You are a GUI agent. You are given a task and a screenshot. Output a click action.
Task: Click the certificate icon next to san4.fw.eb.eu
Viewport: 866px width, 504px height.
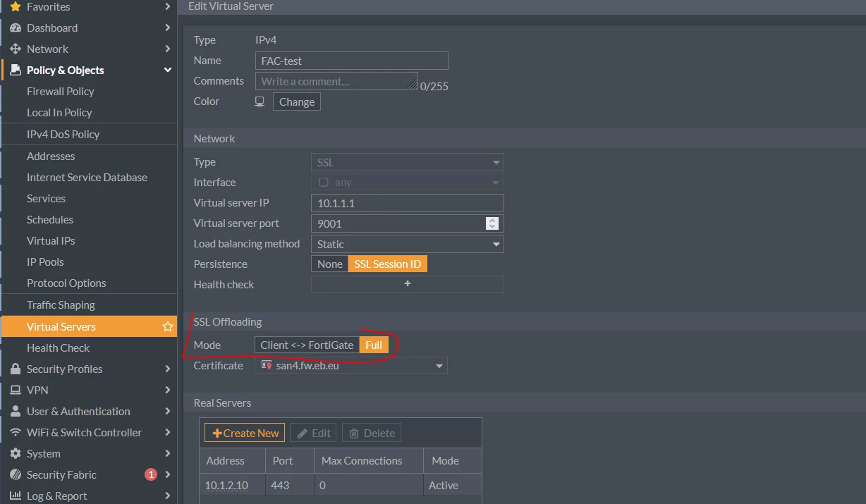tap(266, 366)
